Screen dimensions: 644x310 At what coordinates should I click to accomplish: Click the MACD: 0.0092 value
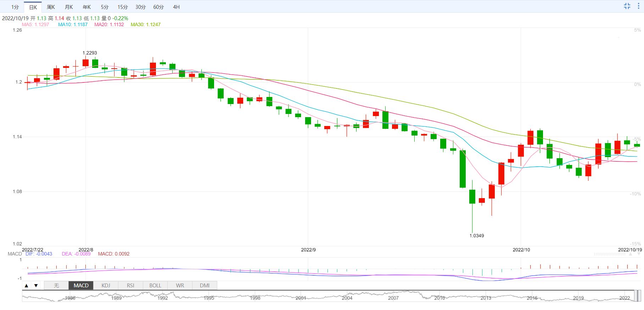click(114, 254)
